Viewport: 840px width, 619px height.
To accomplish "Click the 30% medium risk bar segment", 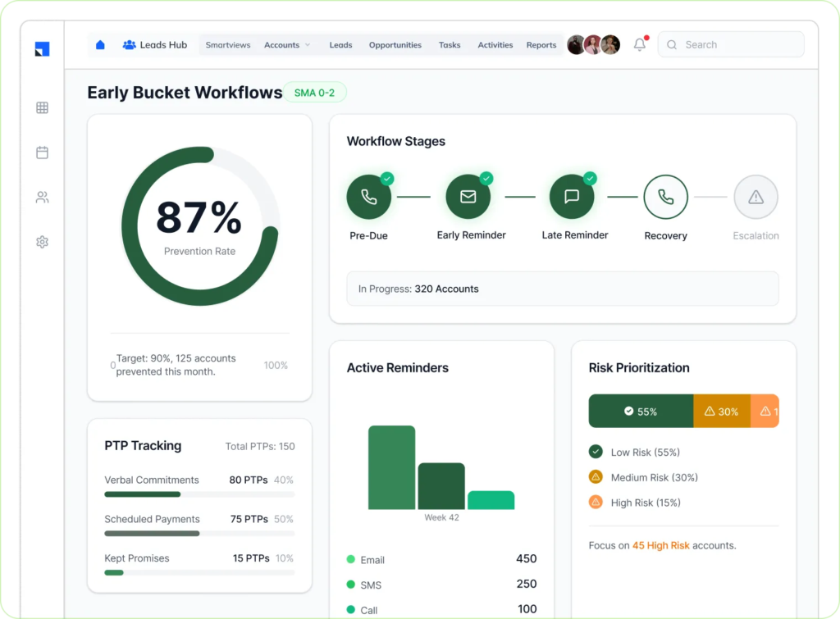I will (722, 412).
